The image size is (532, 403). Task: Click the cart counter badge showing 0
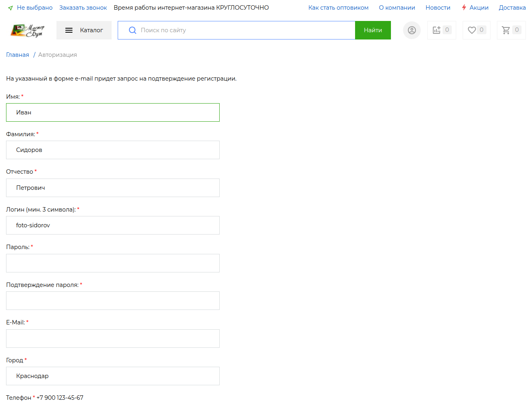point(517,30)
